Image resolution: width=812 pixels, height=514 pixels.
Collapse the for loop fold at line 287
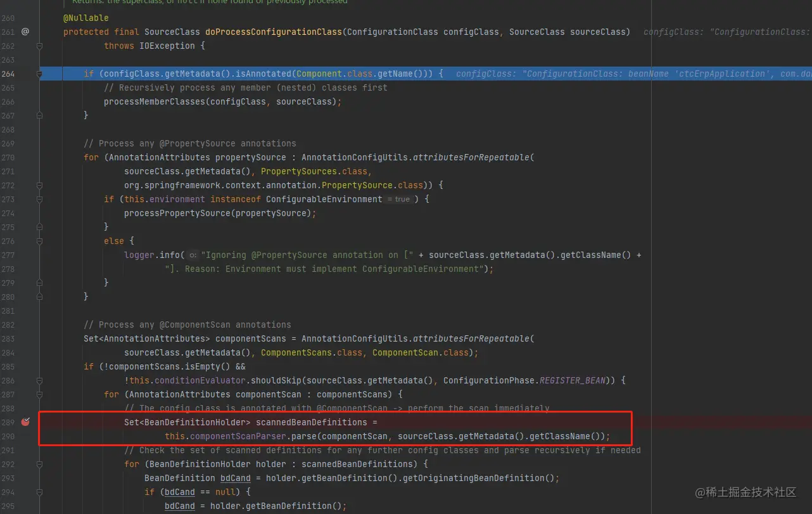click(x=39, y=394)
